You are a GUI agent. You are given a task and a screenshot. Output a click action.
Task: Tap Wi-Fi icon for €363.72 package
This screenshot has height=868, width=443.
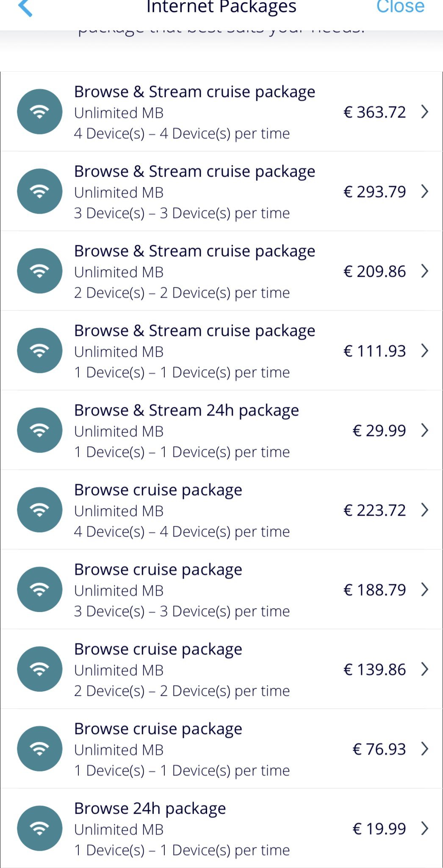[x=40, y=111]
